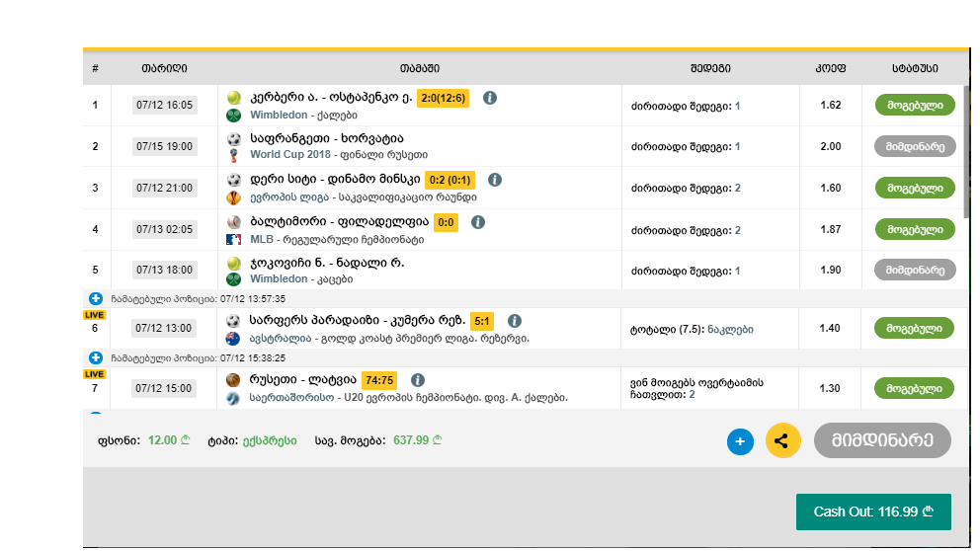Click tennis ball icon in ჯოკოვიჩი - ნადალი row
Screen dimensions: 980x551
234,263
